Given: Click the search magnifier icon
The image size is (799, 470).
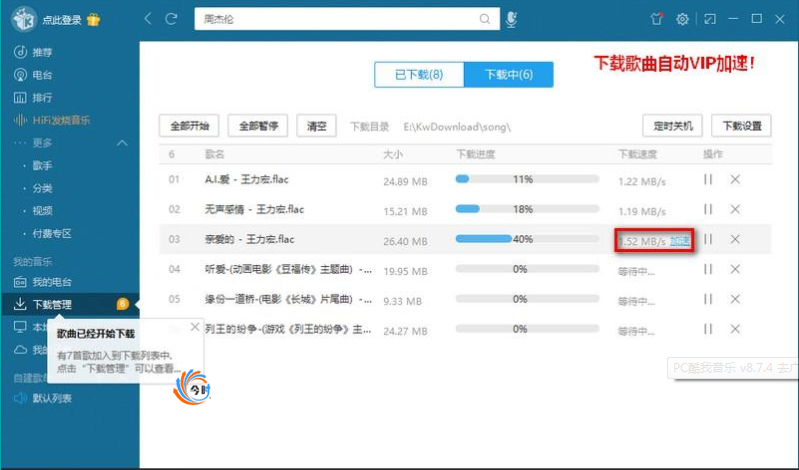Looking at the screenshot, I should pyautogui.click(x=485, y=19).
